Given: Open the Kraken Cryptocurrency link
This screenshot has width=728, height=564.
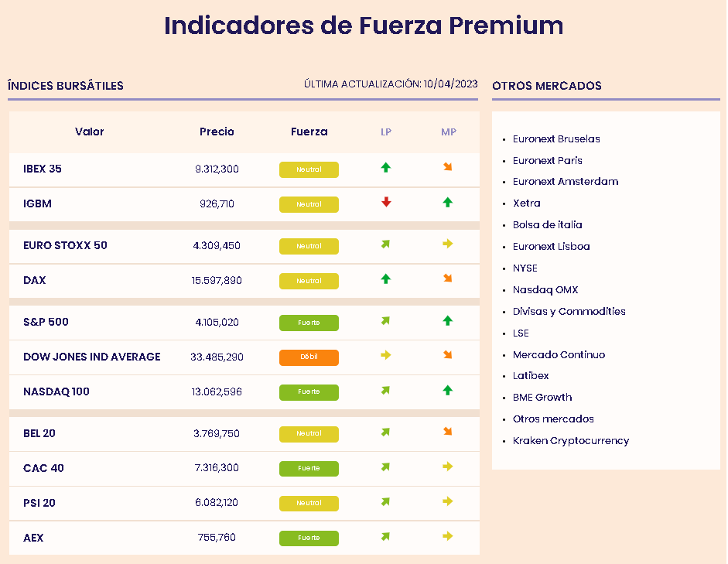Looking at the screenshot, I should pos(570,441).
